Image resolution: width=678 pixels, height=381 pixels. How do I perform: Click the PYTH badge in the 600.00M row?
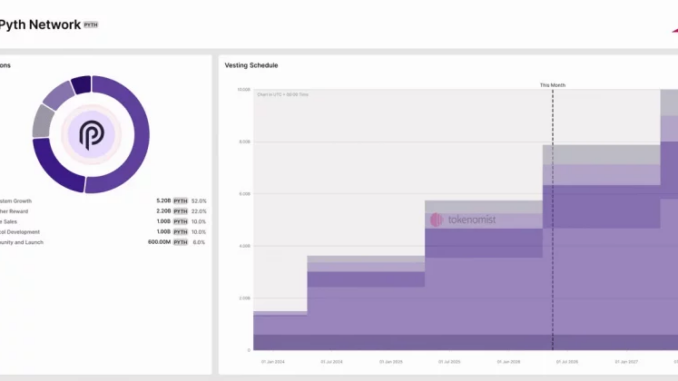pos(181,243)
